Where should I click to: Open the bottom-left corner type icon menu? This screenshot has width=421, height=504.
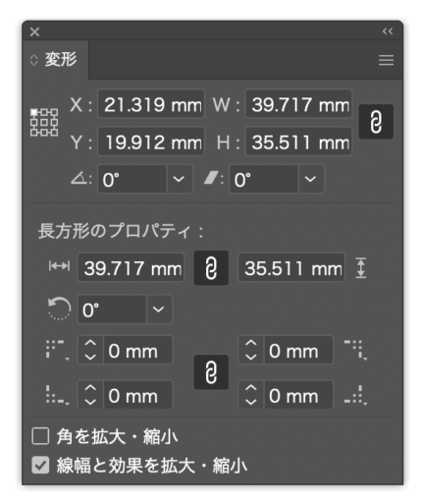[x=58, y=395]
